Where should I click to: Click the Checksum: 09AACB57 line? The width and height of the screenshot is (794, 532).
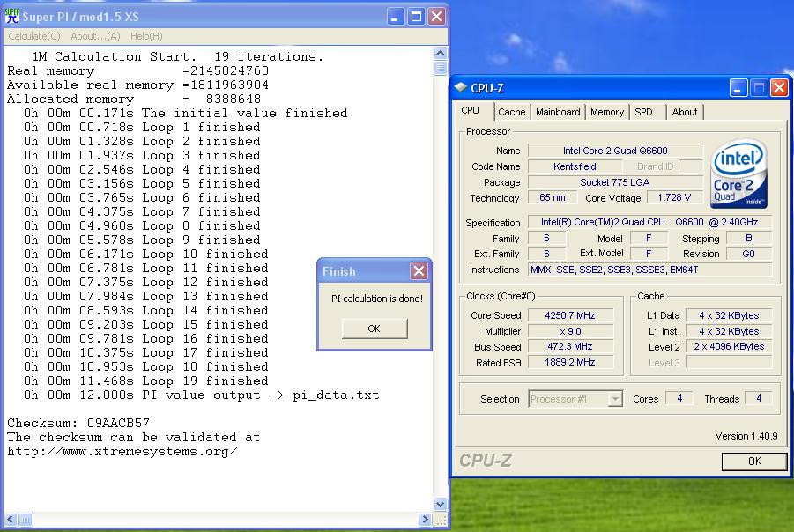[x=78, y=423]
